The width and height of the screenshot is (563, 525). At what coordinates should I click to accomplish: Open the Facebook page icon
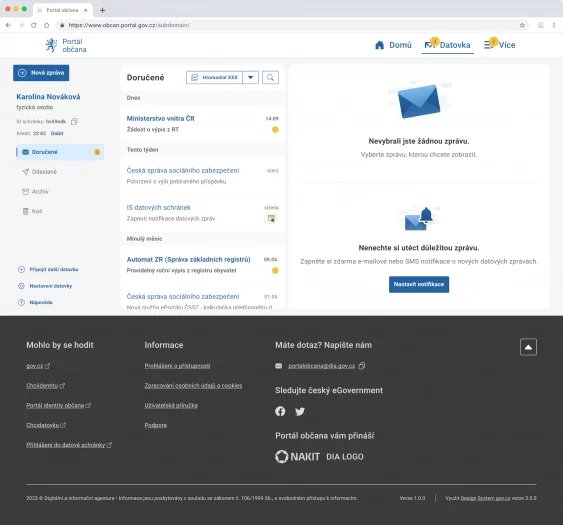coord(280,411)
